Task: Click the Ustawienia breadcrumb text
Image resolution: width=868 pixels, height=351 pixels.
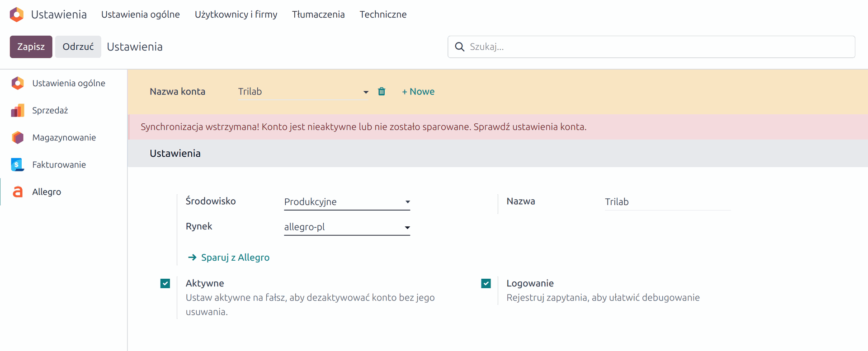Action: [x=135, y=47]
